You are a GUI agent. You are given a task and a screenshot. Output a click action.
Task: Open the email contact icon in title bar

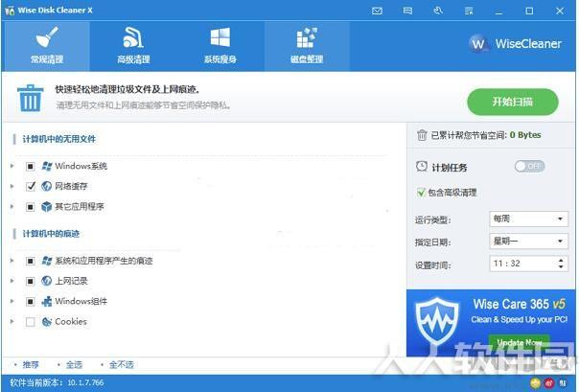tap(377, 12)
